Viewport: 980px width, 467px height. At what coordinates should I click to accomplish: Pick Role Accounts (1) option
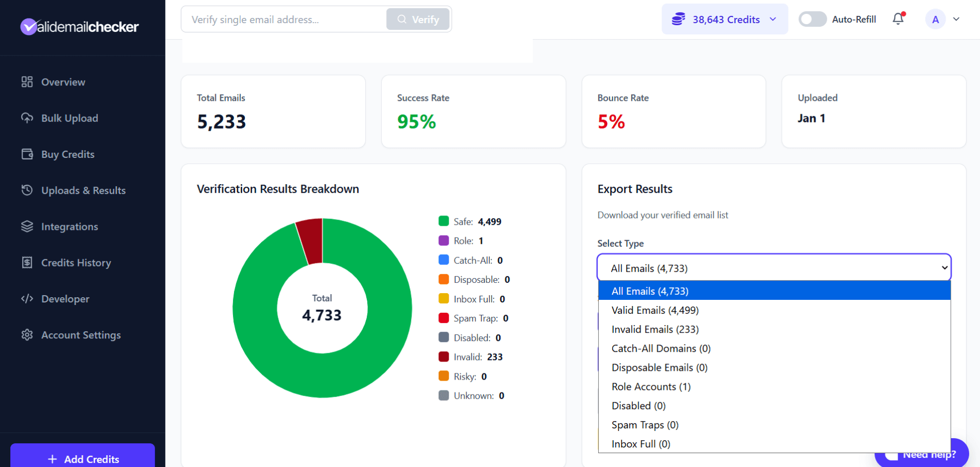coord(651,387)
